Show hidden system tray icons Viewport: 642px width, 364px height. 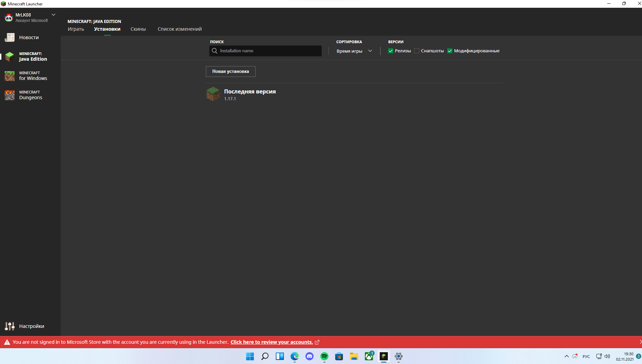coord(567,356)
